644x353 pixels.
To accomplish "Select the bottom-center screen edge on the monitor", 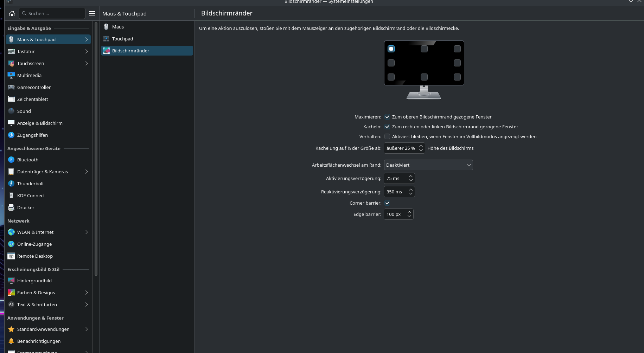I will [x=424, y=77].
